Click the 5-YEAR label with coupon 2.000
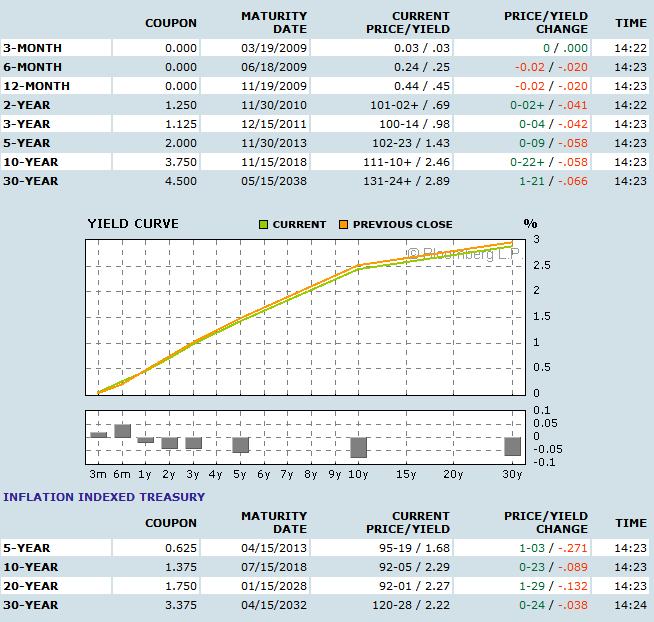 click(x=27, y=143)
